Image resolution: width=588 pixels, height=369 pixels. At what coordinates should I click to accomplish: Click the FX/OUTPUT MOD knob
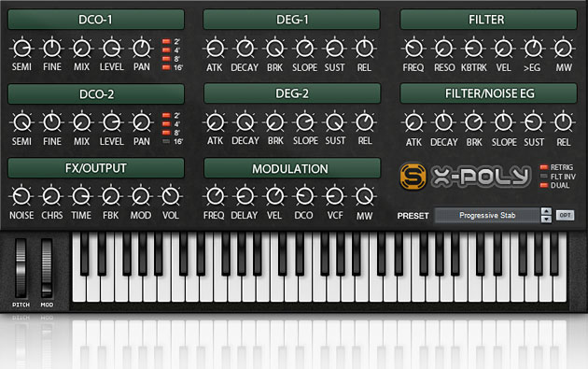coord(141,196)
